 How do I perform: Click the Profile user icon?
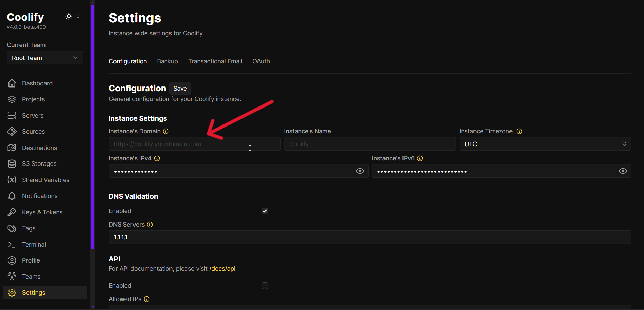pos(12,260)
